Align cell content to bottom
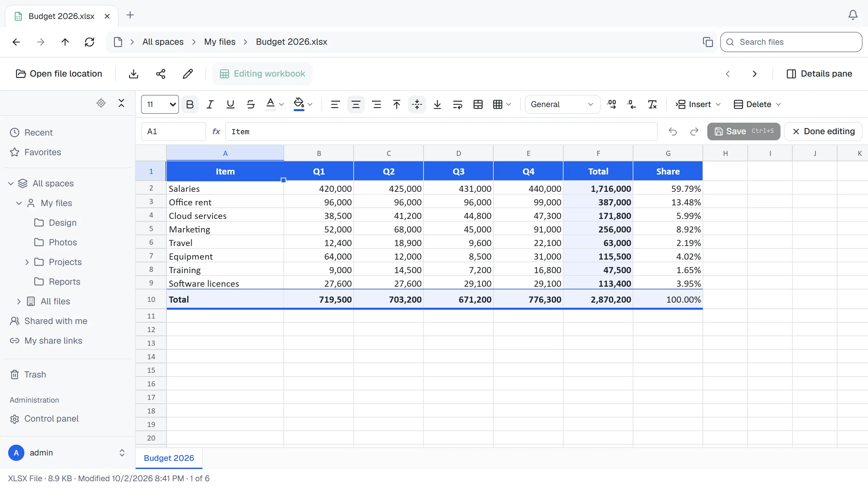This screenshot has height=488, width=868. tap(437, 104)
